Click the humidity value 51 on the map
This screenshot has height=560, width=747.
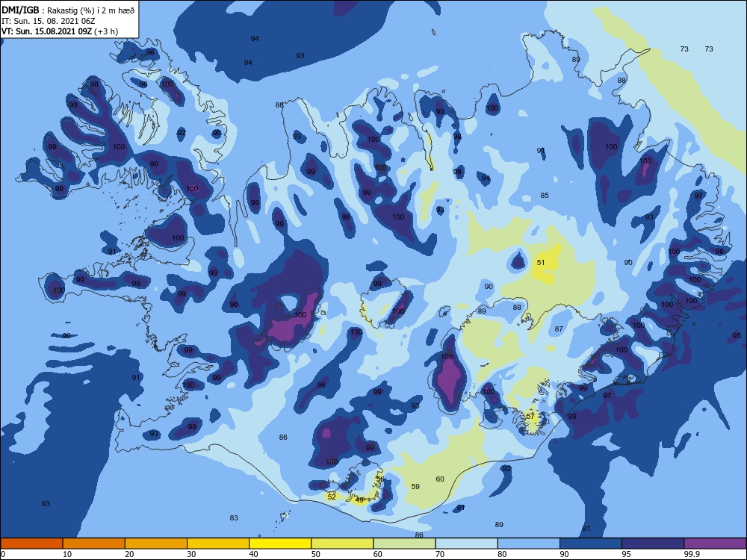coord(541,262)
